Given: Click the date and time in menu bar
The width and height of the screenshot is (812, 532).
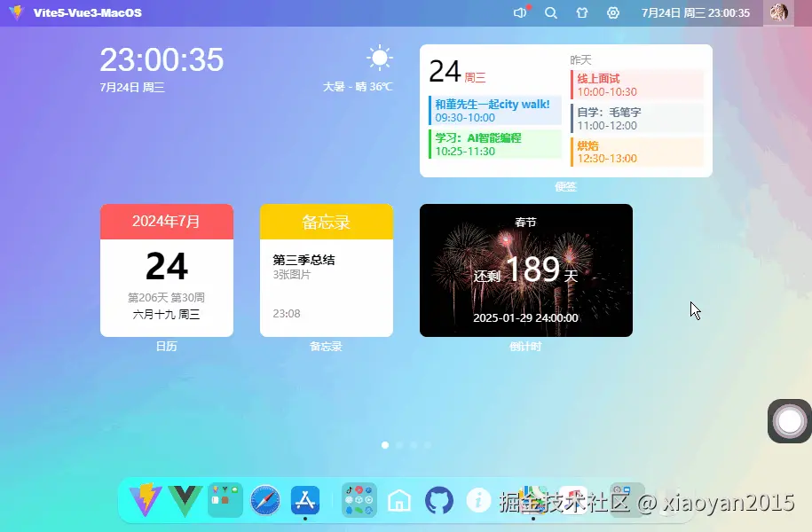Looking at the screenshot, I should click(x=694, y=12).
